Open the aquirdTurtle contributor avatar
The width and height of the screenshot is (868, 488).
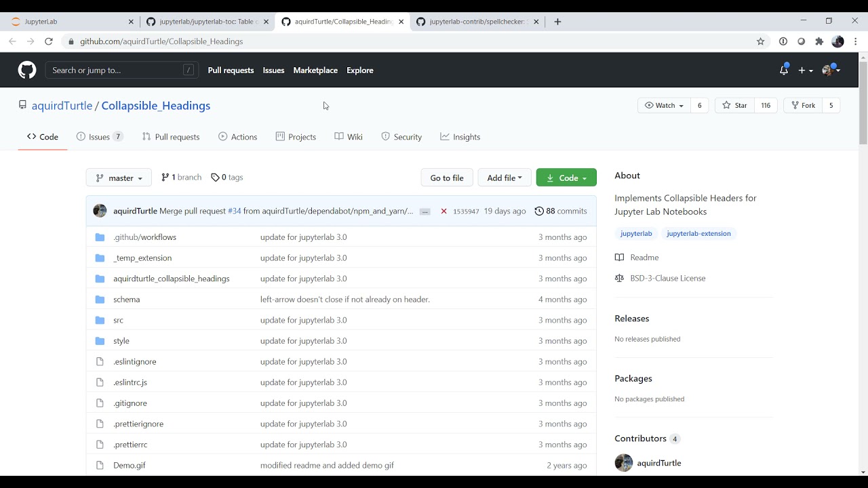click(x=623, y=463)
